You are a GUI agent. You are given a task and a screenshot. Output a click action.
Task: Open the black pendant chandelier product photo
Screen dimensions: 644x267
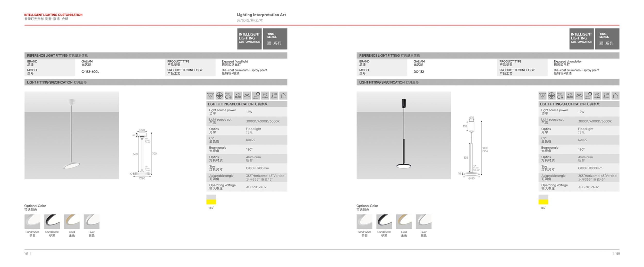[x=404, y=135]
